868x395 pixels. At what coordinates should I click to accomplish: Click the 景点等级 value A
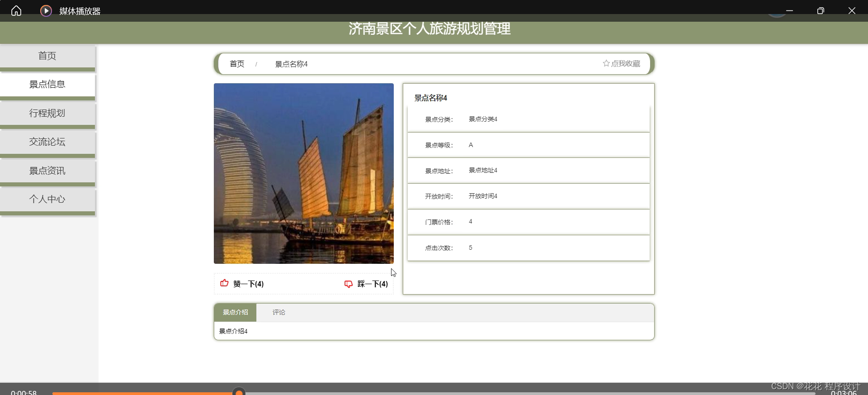[x=471, y=145]
